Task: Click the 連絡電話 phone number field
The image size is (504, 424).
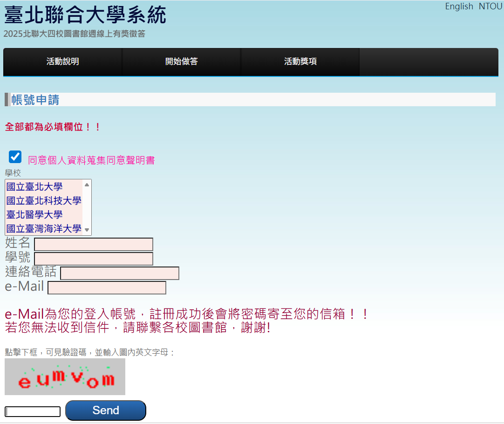Action: (x=120, y=274)
